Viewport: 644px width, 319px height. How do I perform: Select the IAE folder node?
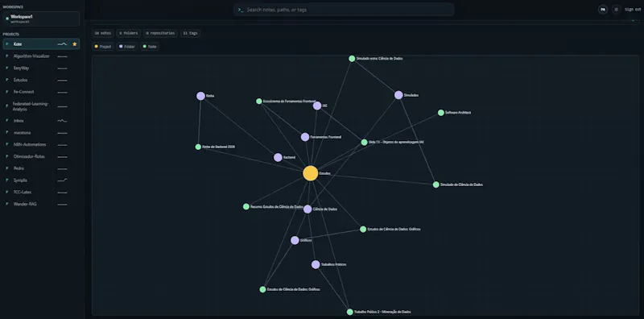point(317,106)
